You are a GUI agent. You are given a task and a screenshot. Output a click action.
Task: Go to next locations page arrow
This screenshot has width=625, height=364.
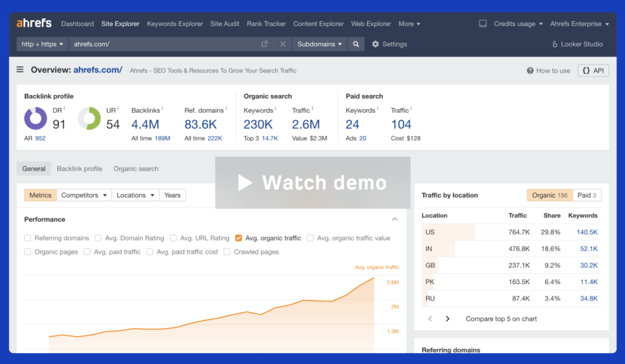[x=447, y=319]
